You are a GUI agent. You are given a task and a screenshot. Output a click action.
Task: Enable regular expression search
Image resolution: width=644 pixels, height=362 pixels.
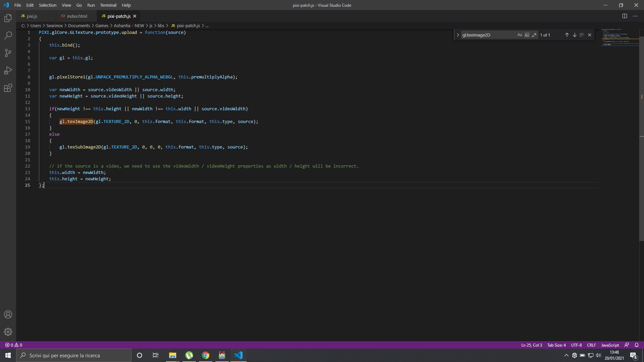[534, 35]
